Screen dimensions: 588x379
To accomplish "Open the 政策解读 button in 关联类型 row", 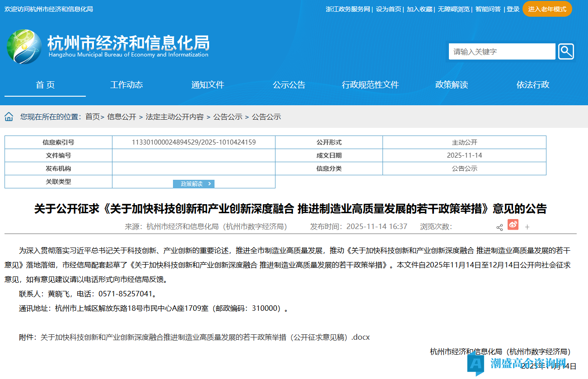I will point(193,183).
